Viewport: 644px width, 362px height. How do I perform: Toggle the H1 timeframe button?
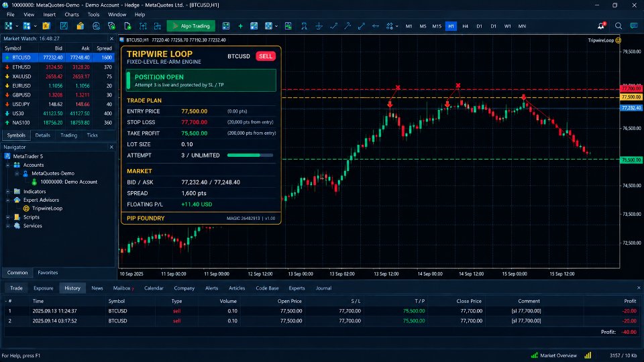pos(451,26)
